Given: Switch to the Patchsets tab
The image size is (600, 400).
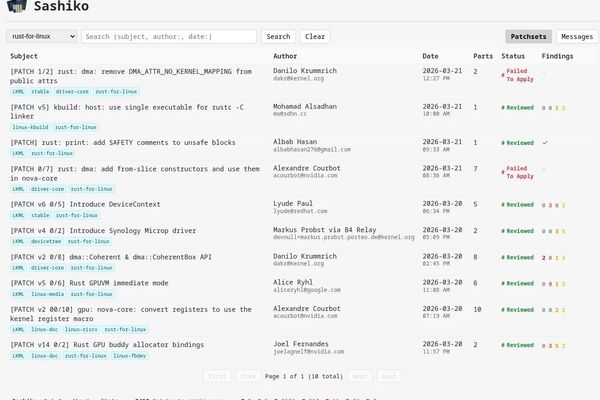Looking at the screenshot, I should pos(528,36).
